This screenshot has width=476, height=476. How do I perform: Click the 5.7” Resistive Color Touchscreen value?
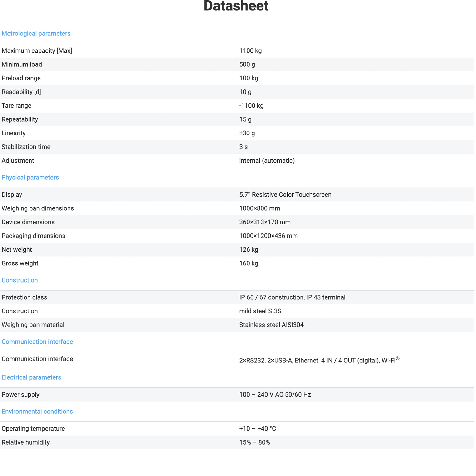285,195
